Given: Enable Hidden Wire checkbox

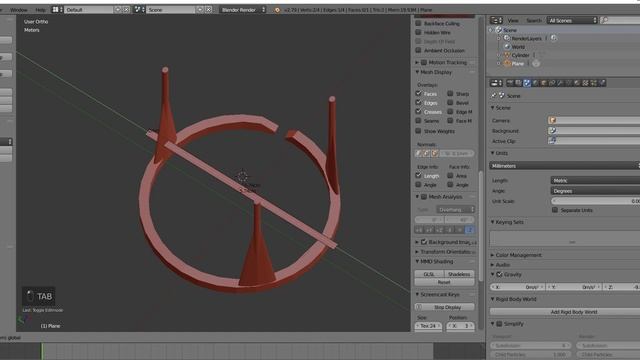Looking at the screenshot, I should pos(418,32).
